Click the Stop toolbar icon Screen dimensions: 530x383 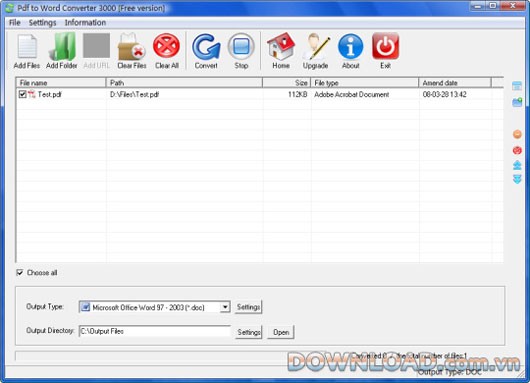241,51
